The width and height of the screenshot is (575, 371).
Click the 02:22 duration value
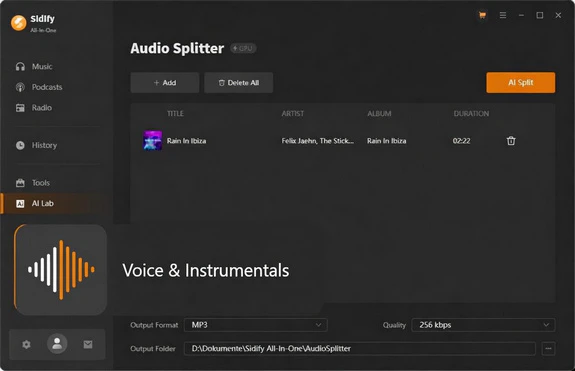[x=461, y=141]
